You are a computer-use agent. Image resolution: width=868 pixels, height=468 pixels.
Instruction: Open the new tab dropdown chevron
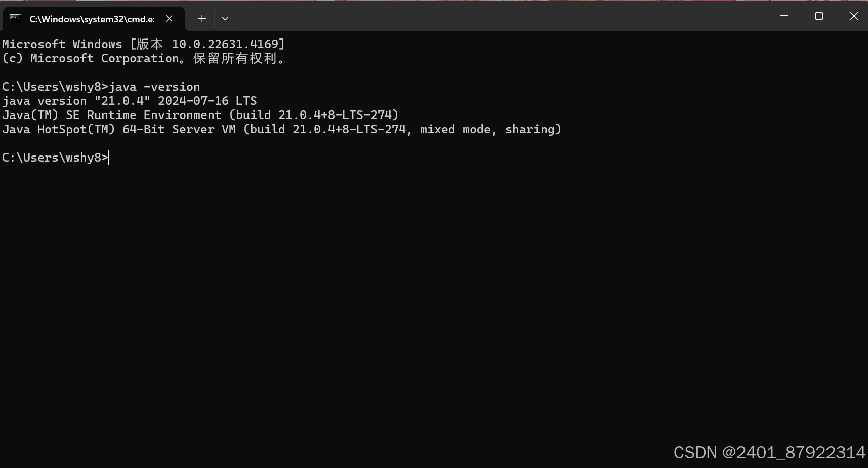(x=225, y=19)
